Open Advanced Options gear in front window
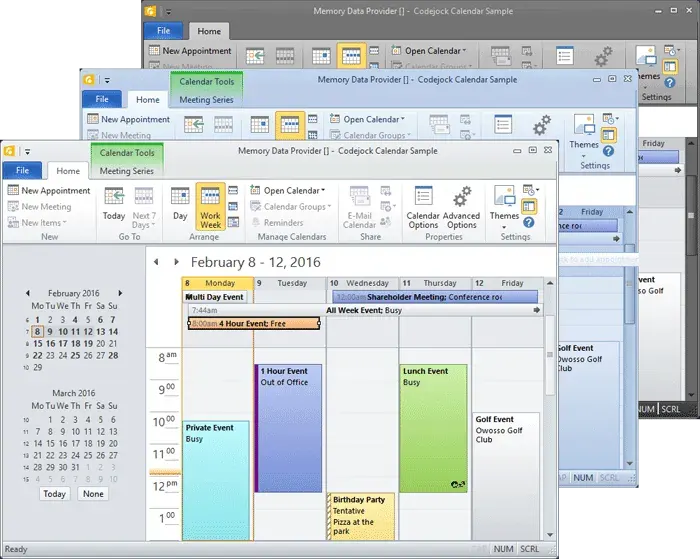The height and width of the screenshot is (559, 700). point(462,208)
